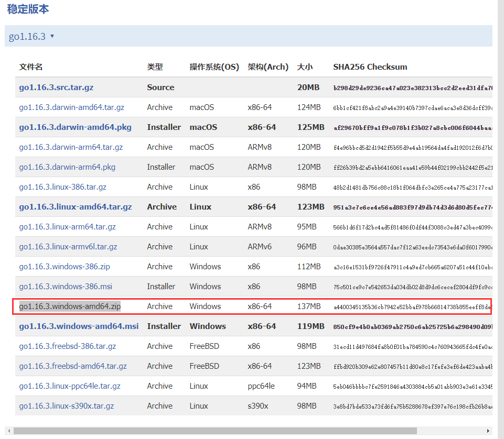This screenshot has height=439, width=504.
Task: Click ppc64le architecture cell
Action: click(x=261, y=386)
